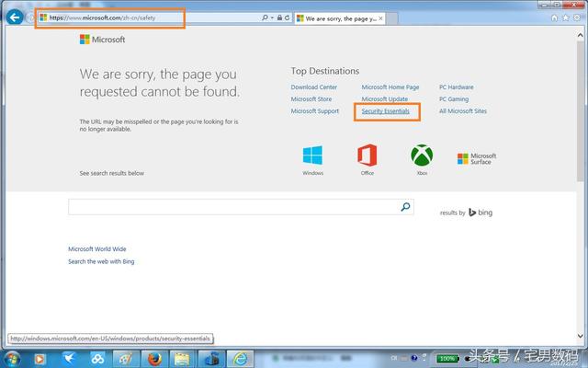588x368 pixels.
Task: Open the browser home icon
Action: tap(554, 17)
